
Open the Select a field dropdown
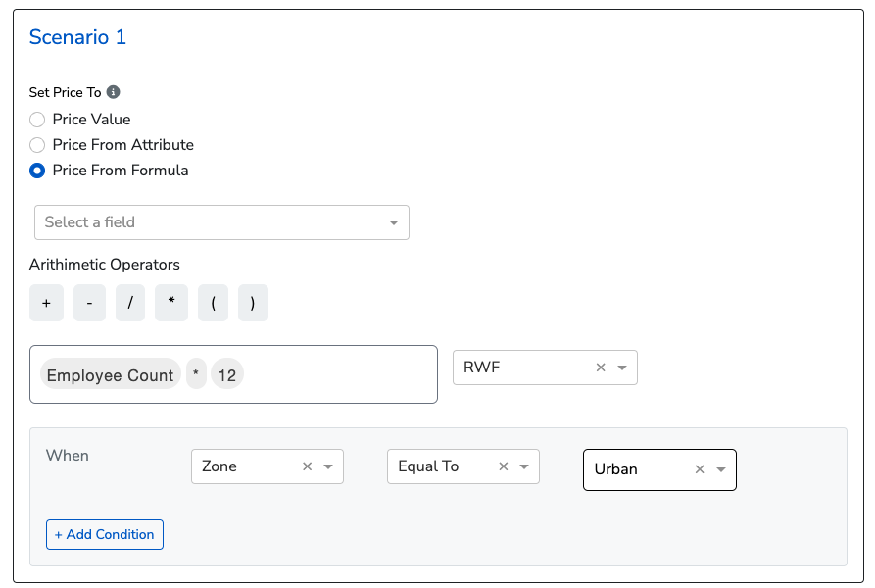[221, 222]
